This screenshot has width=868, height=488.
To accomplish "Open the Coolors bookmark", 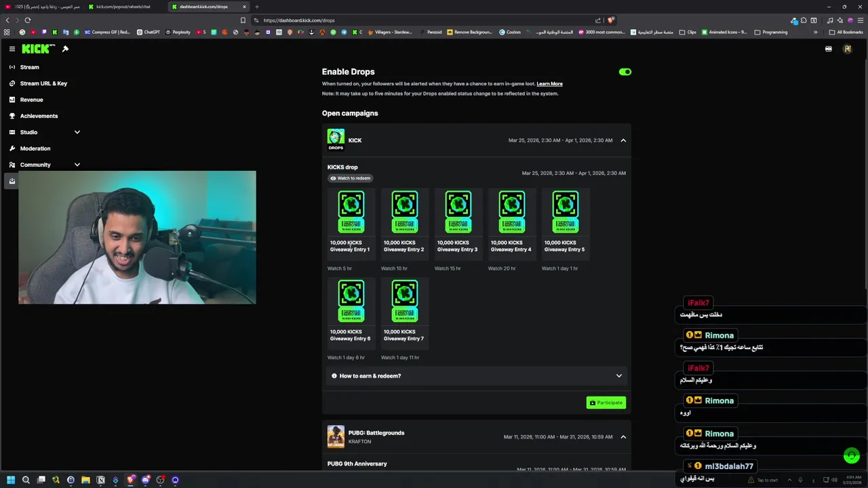I will click(510, 32).
